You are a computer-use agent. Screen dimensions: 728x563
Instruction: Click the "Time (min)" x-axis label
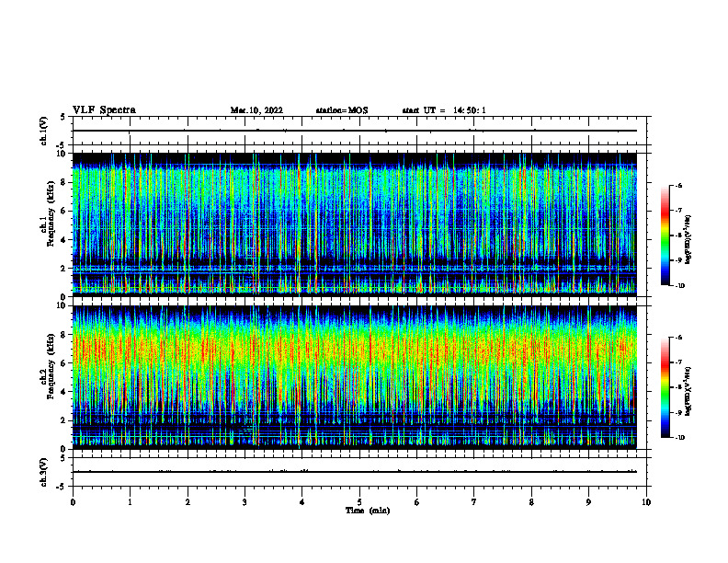[368, 511]
